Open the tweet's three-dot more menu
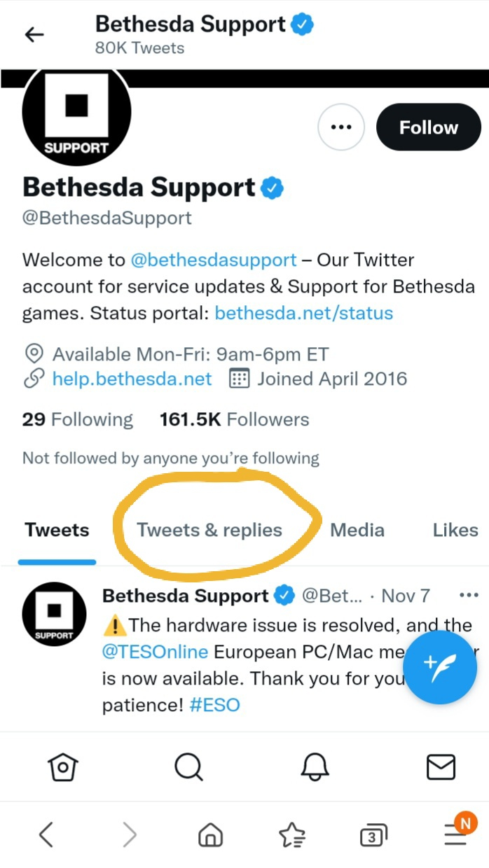The image size is (489, 868). coord(468,596)
